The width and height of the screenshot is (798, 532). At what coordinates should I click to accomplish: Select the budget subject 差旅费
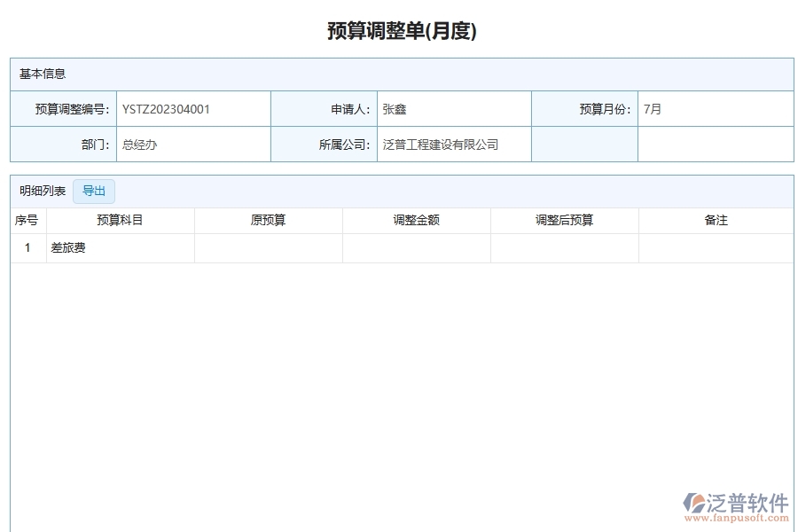pos(69,248)
